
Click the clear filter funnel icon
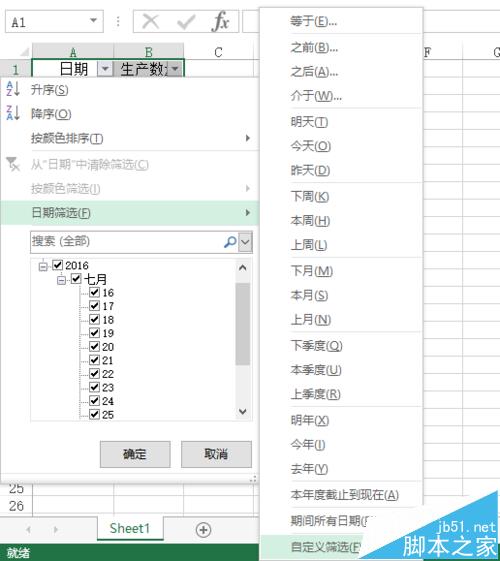[13, 164]
